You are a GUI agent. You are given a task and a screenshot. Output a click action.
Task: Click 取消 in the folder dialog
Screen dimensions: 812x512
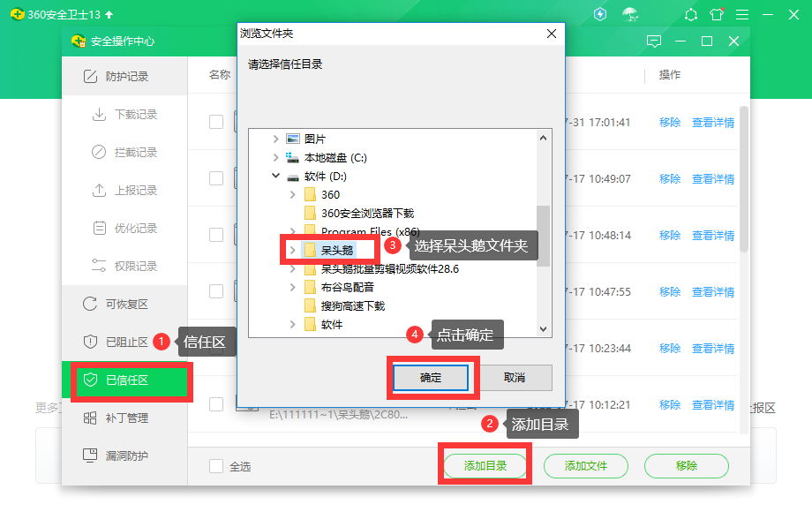[515, 378]
